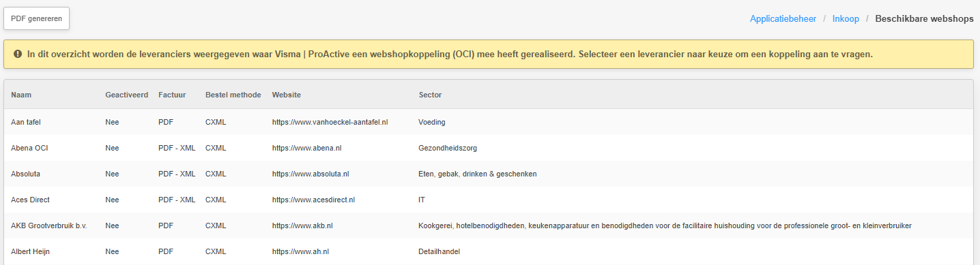Click the Website column header
Viewport: 980px width, 265px height.
tap(286, 95)
